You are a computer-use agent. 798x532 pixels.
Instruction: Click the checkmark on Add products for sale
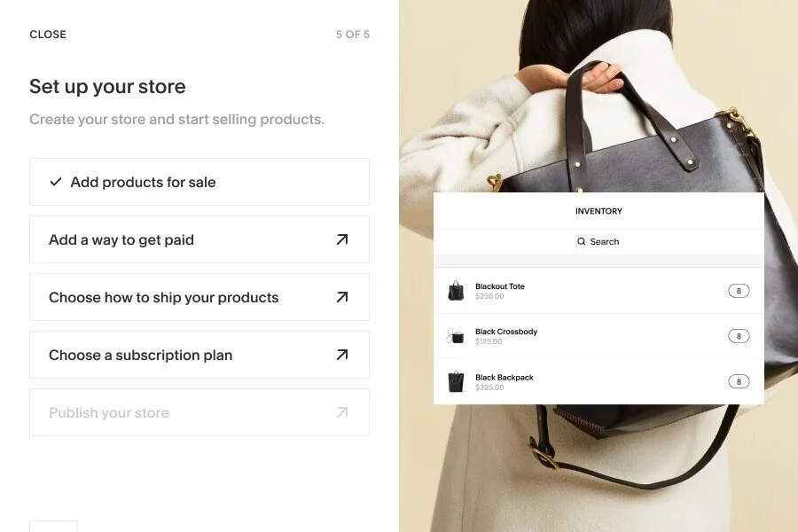(x=56, y=182)
